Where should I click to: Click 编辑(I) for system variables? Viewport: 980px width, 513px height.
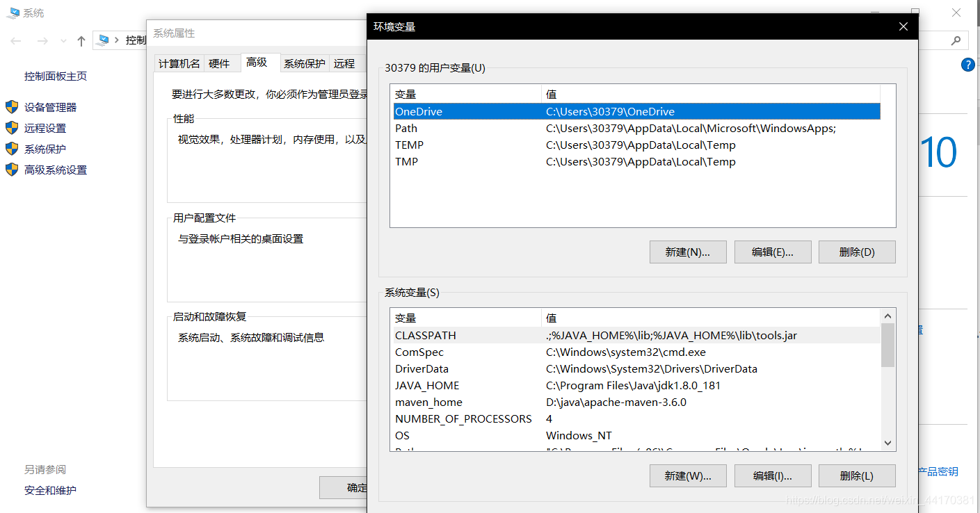773,475
